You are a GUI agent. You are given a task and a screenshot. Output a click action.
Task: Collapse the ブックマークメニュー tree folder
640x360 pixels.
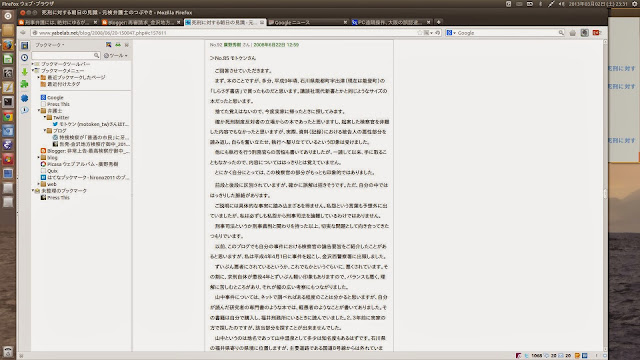tap(33, 71)
